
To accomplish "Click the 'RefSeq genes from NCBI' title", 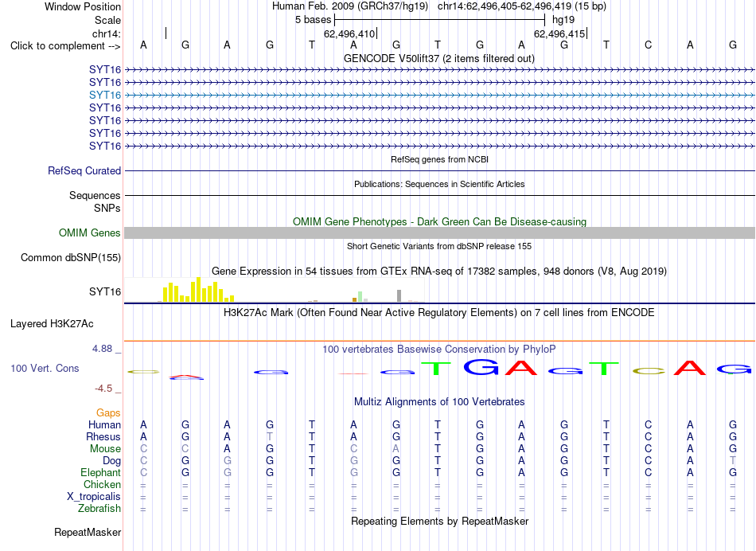I will pyautogui.click(x=439, y=159).
